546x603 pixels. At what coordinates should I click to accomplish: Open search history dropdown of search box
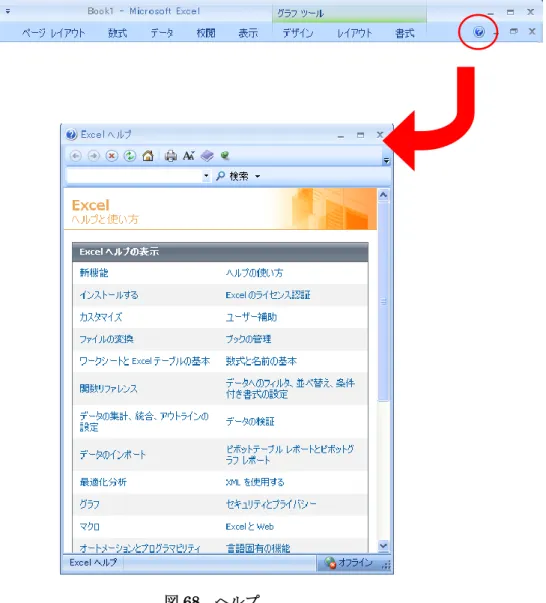[206, 176]
